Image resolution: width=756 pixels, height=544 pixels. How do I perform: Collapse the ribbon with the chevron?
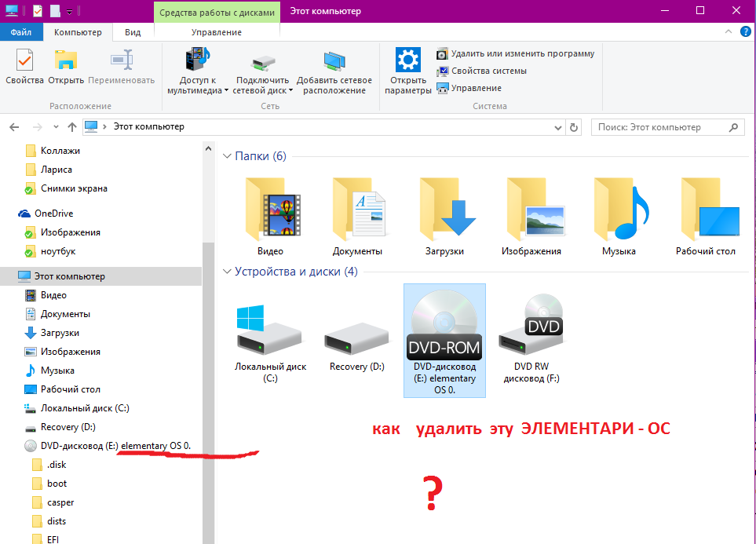728,32
